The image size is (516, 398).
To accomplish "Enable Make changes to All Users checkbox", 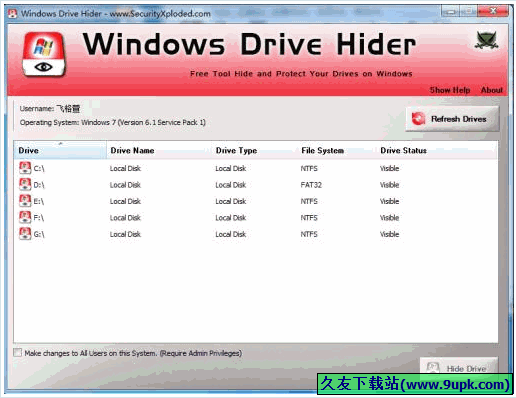I will click(x=18, y=353).
